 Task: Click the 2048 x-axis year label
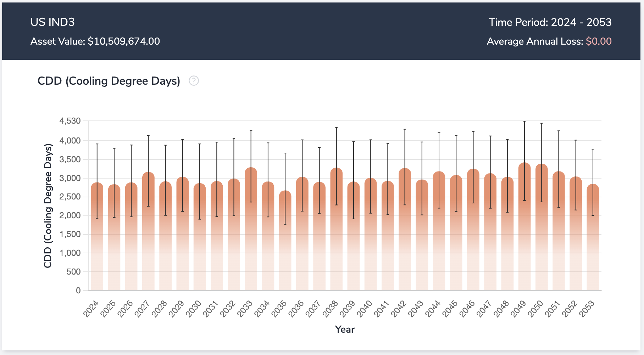pos(501,309)
